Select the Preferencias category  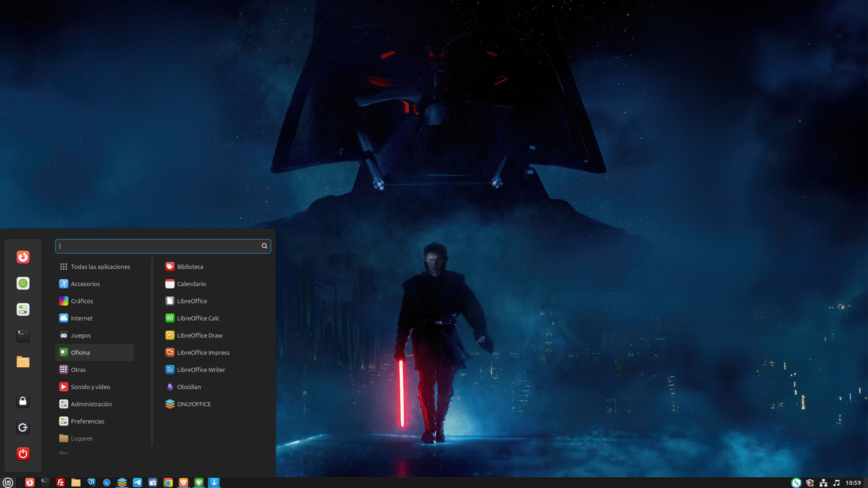coord(94,422)
